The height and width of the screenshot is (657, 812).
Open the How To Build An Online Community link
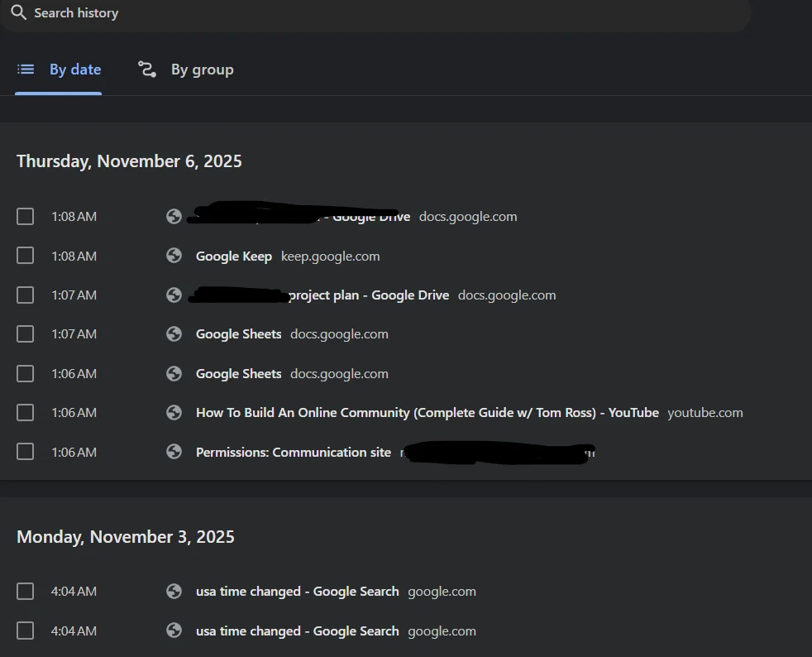(x=427, y=412)
